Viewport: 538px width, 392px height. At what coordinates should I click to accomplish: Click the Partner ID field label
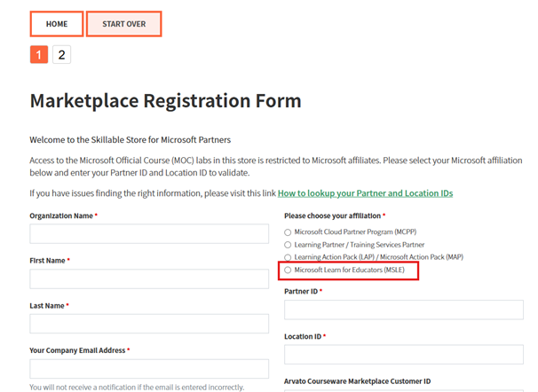point(301,291)
